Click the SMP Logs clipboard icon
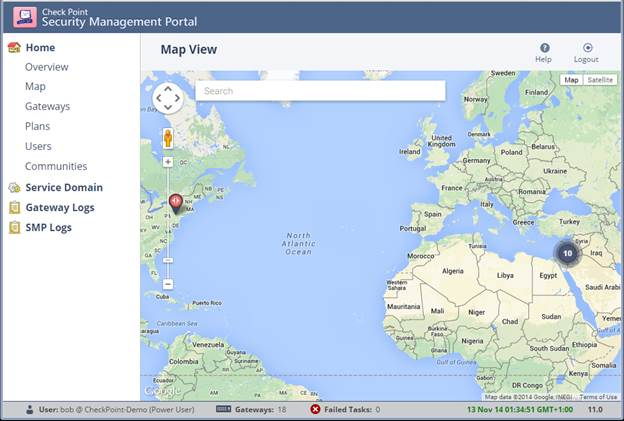This screenshot has height=421, width=624. pos(14,227)
